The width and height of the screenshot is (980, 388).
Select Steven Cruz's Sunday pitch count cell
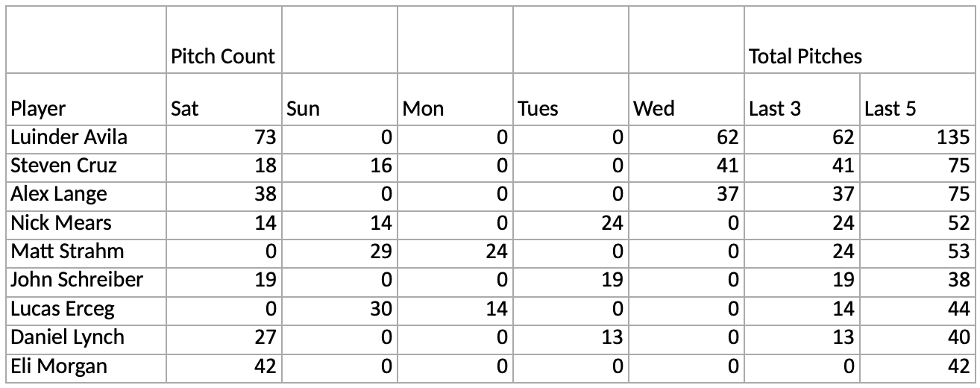340,166
